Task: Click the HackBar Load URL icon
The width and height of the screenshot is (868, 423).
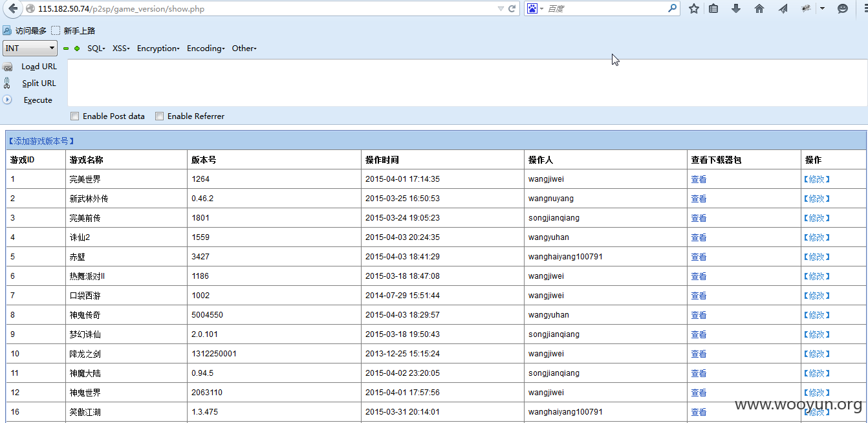Action: (x=7, y=67)
